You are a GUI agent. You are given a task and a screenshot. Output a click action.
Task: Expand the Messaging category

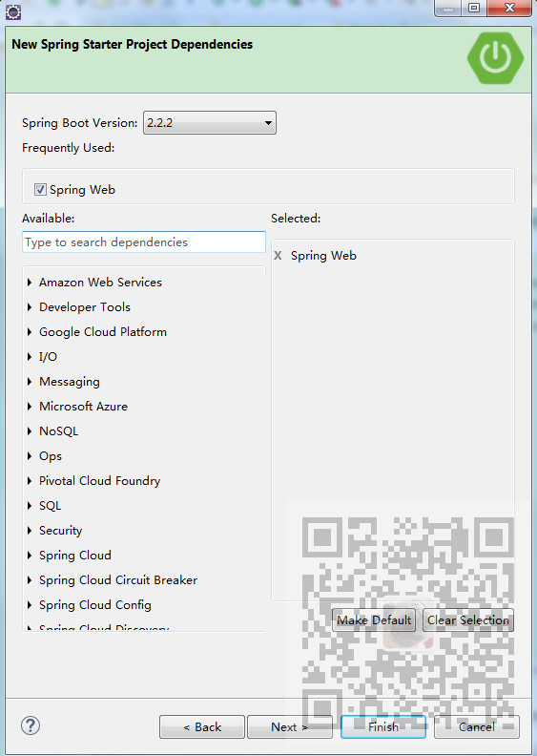click(x=30, y=382)
